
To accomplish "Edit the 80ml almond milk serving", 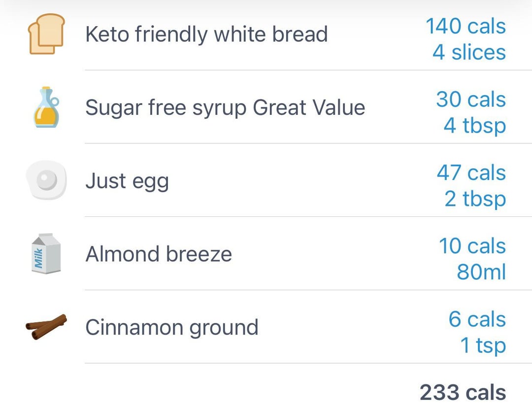I will tap(481, 272).
